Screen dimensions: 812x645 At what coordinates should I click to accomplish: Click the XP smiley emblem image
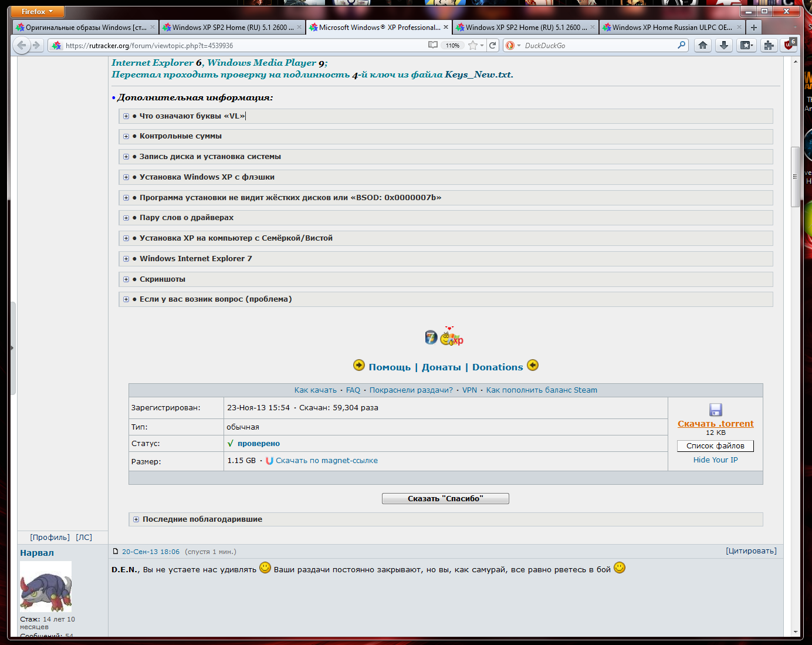click(452, 337)
